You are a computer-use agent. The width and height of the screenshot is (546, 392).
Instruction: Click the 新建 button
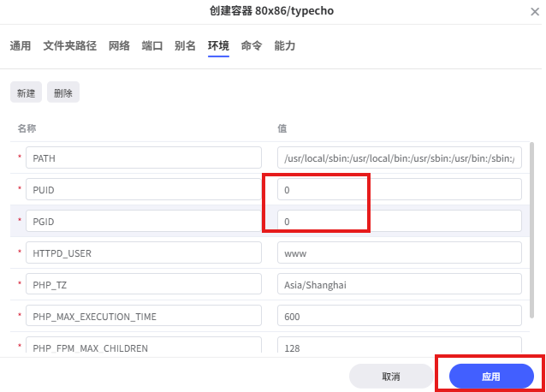tap(26, 93)
